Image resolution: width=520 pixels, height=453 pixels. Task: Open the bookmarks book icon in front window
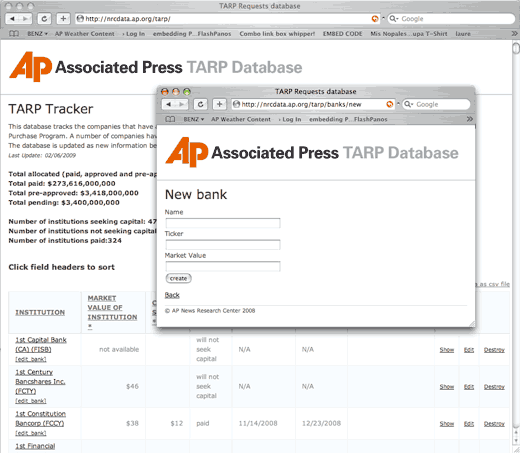click(170, 119)
